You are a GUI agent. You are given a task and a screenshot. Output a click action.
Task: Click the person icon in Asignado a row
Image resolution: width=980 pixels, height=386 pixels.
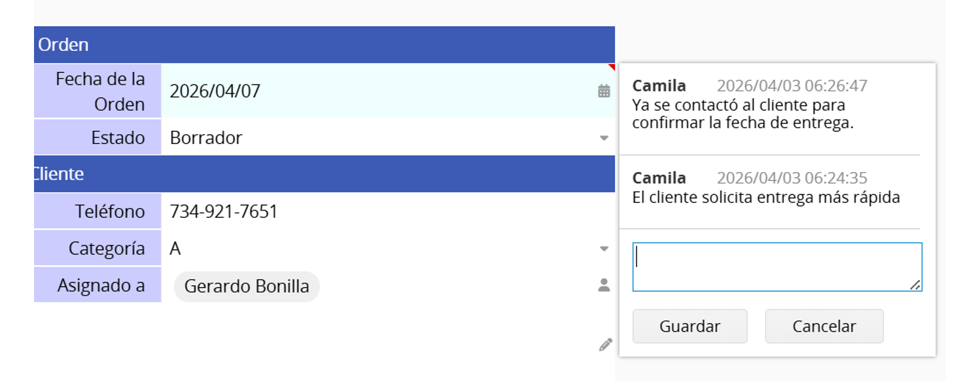[x=604, y=285]
